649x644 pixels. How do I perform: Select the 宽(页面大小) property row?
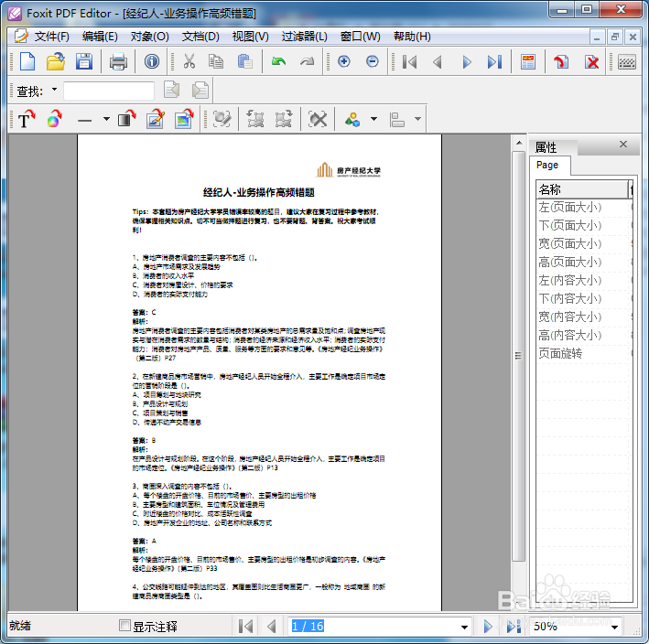pos(584,243)
